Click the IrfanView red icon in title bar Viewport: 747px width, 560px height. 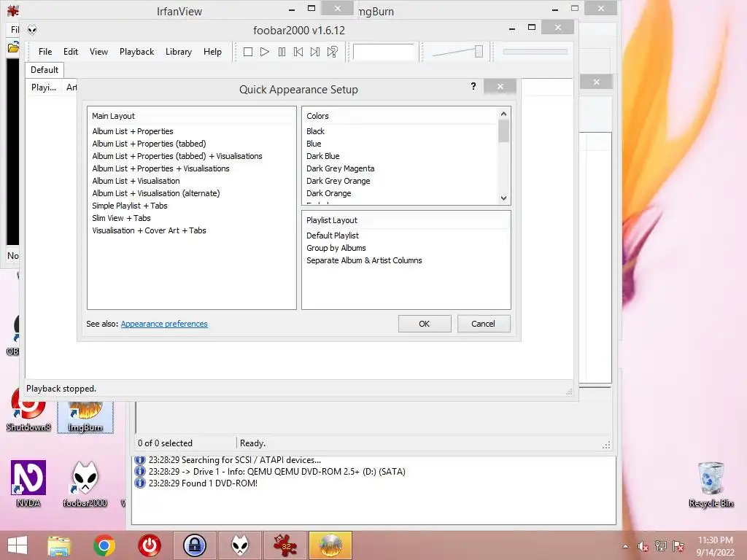point(13,10)
